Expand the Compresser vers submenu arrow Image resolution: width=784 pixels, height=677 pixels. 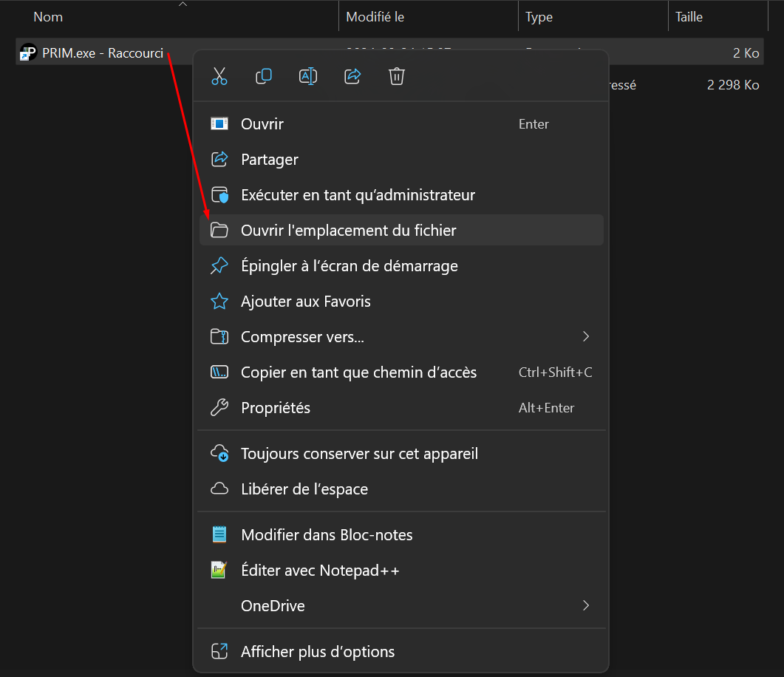[x=586, y=337]
